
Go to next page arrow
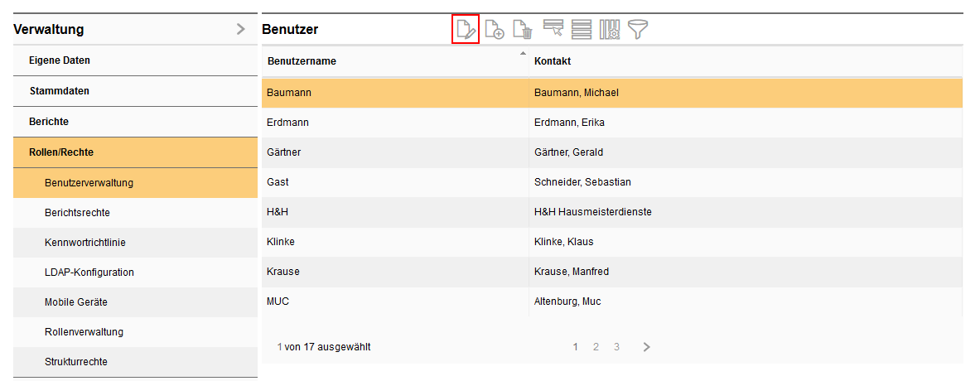(647, 347)
